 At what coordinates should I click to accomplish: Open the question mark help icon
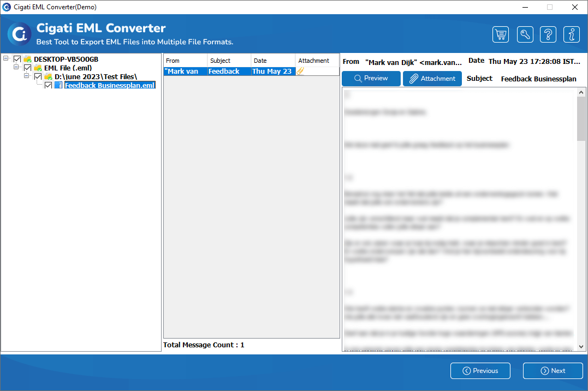pos(548,34)
